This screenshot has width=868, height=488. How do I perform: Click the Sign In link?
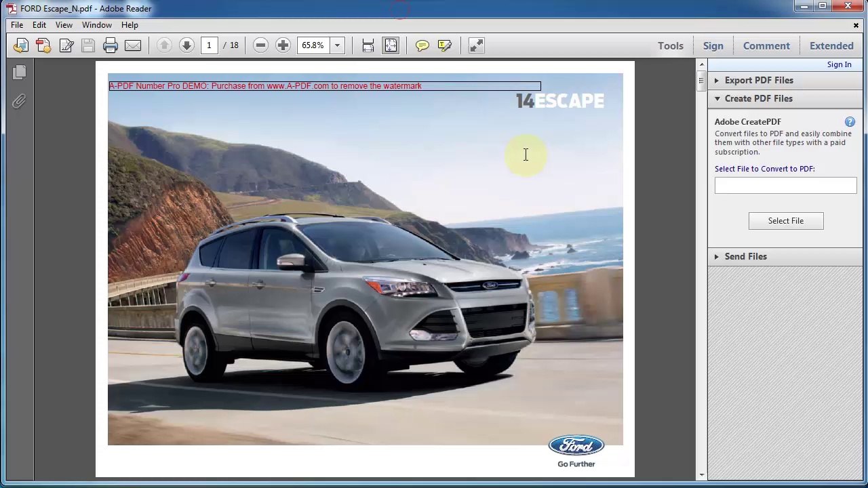(839, 64)
